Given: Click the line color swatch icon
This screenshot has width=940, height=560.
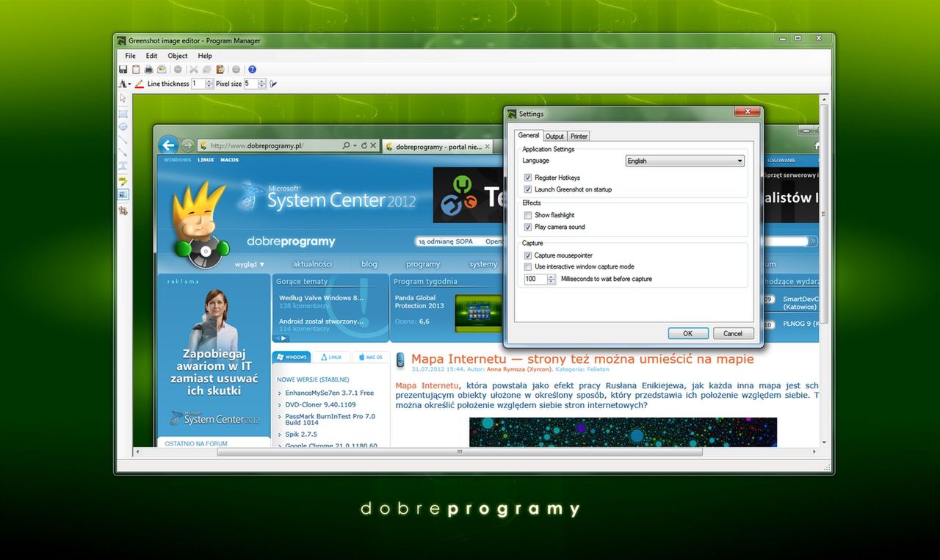Looking at the screenshot, I should (140, 84).
